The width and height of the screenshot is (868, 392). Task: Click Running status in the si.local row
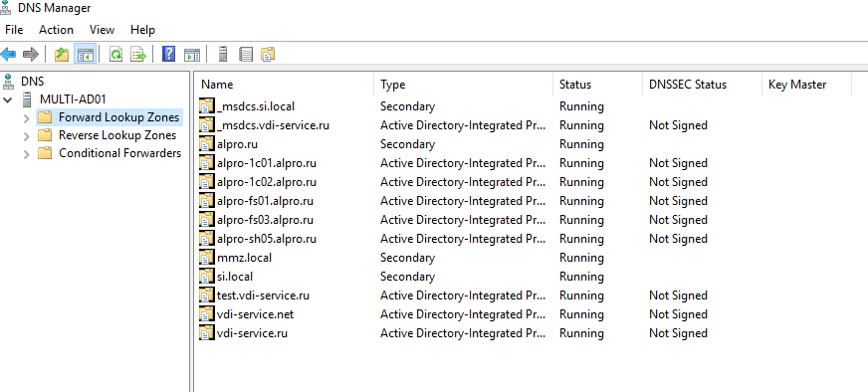(x=581, y=277)
